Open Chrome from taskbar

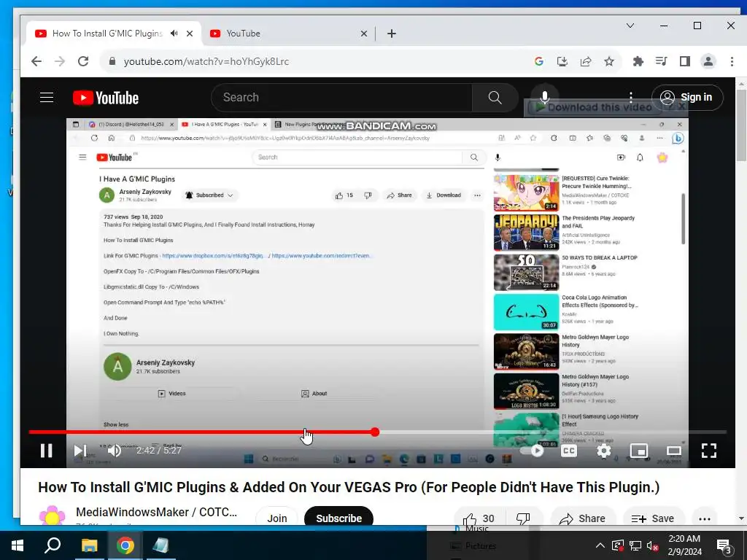pyautogui.click(x=125, y=545)
